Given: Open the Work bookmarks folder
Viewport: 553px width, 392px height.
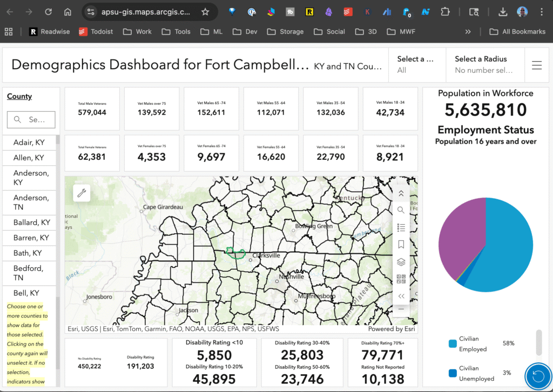Looking at the screenshot, I should click(x=137, y=31).
